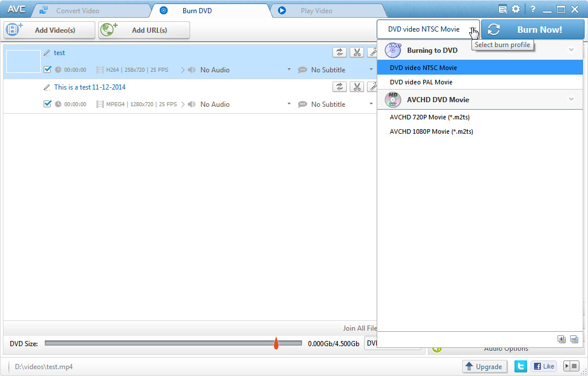The height and width of the screenshot is (376, 588).
Task: Click the DVD Size capacity bar
Action: pyautogui.click(x=173, y=343)
